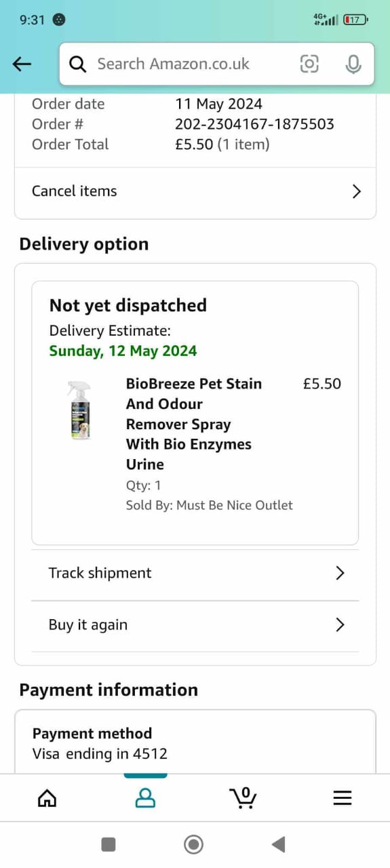Tap the microphone voice search icon
Image resolution: width=390 pixels, height=868 pixels.
(353, 64)
